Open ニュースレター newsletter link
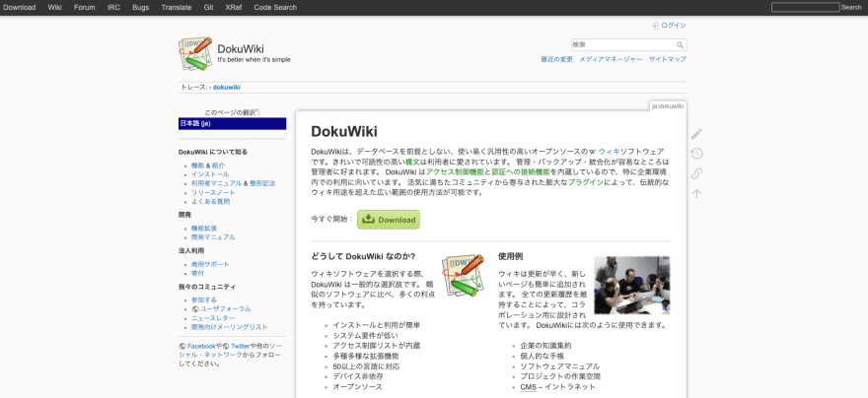 [213, 318]
